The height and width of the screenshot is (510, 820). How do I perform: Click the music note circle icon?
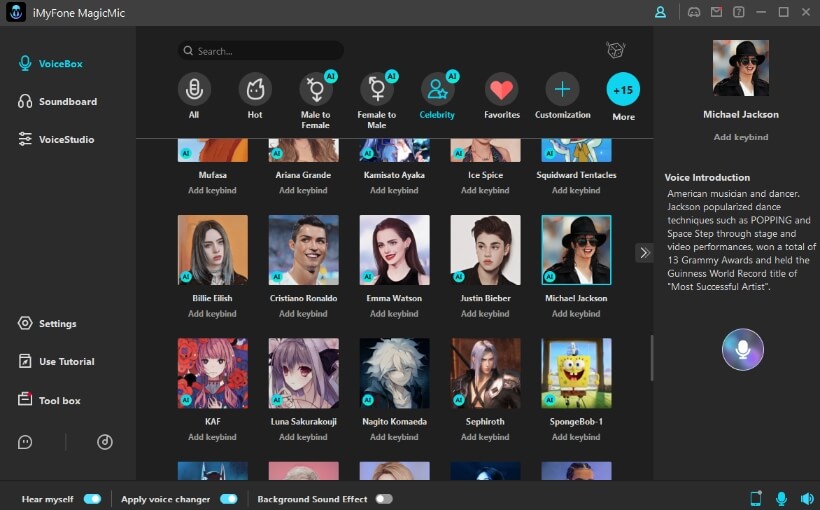coord(105,442)
